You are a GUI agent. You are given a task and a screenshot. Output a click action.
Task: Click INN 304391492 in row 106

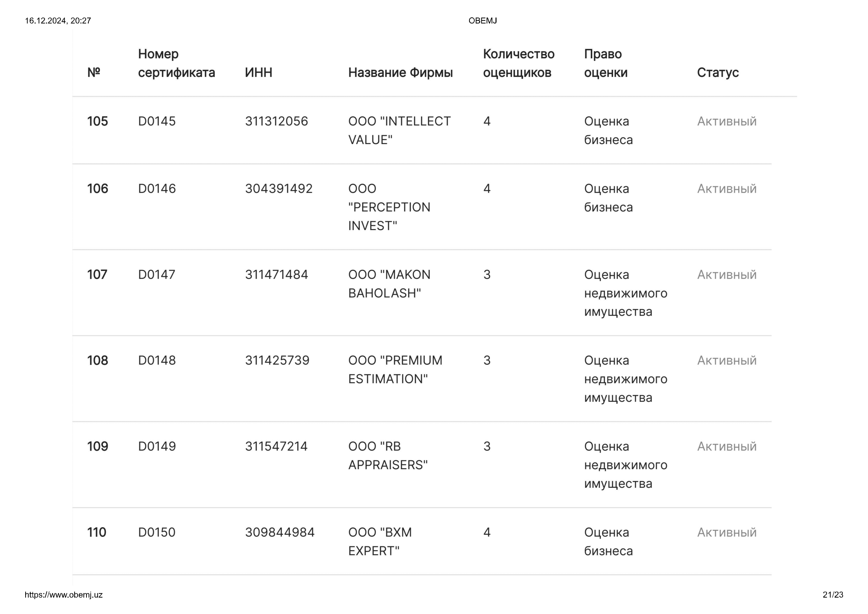click(279, 189)
